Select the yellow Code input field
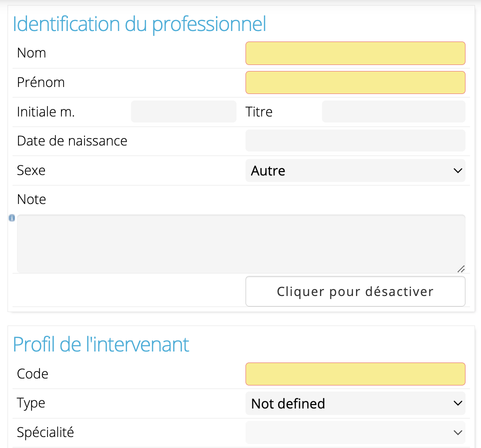This screenshot has width=481, height=448. (355, 374)
